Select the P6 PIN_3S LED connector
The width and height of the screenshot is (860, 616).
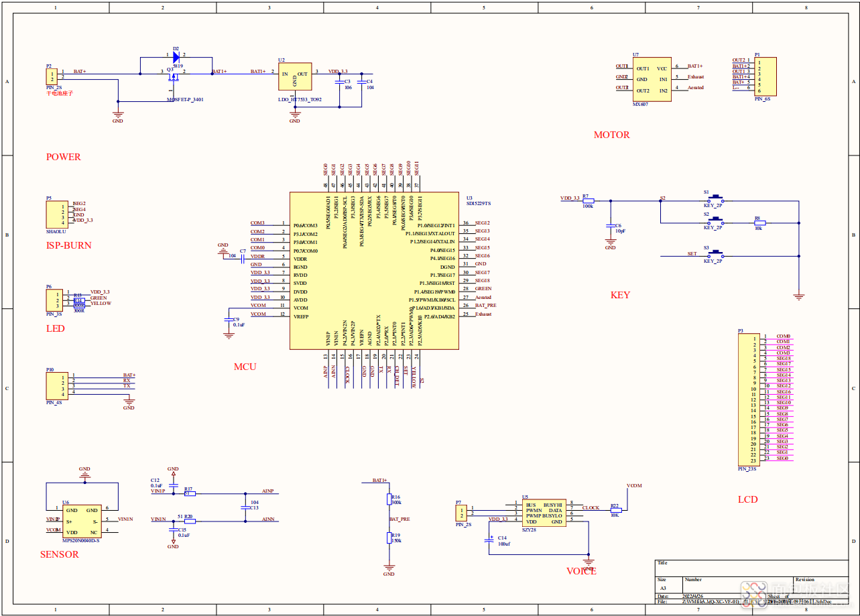coord(54,300)
